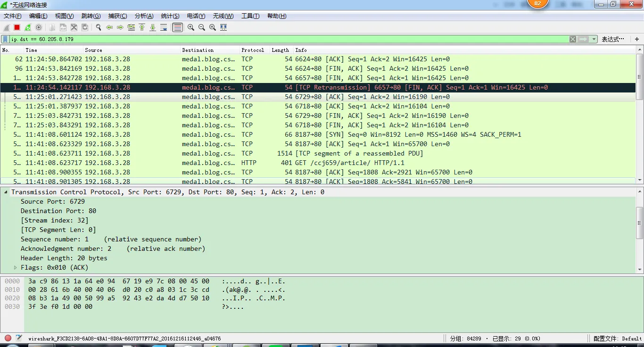Sort by the Length column header
Viewport: 644px width, 347px height.
[282, 50]
